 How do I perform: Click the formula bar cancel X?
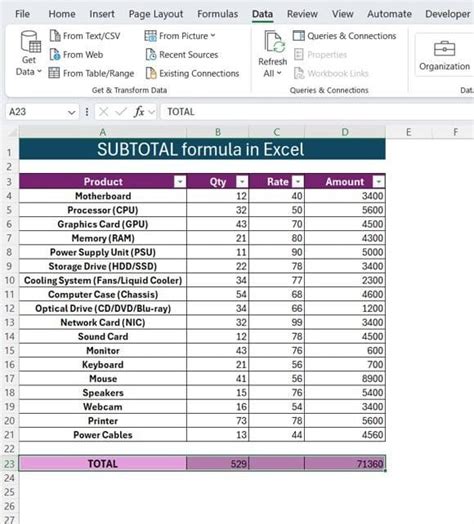[x=104, y=112]
